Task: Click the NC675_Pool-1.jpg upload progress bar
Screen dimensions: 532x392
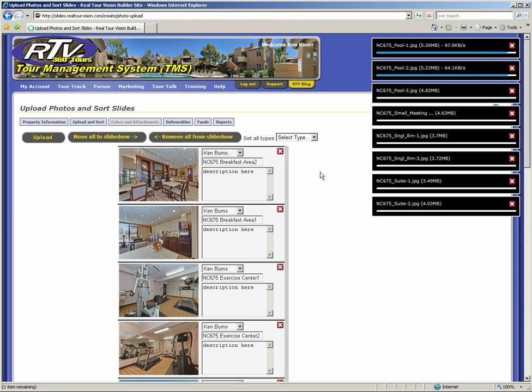Action: tap(446, 52)
